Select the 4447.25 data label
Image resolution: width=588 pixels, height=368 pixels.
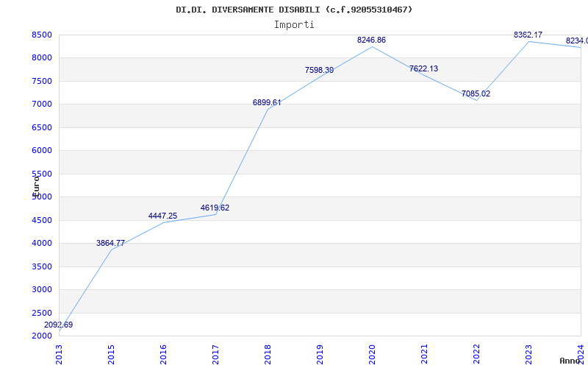tap(162, 216)
